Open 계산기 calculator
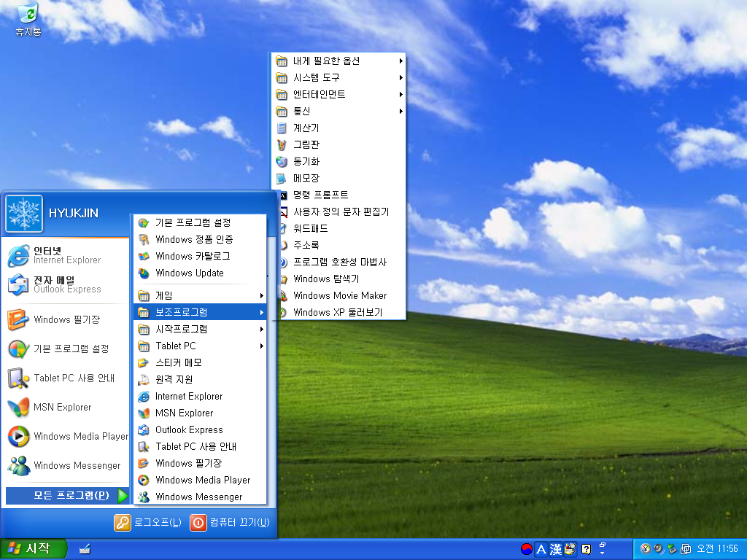The width and height of the screenshot is (747, 560). [338, 128]
